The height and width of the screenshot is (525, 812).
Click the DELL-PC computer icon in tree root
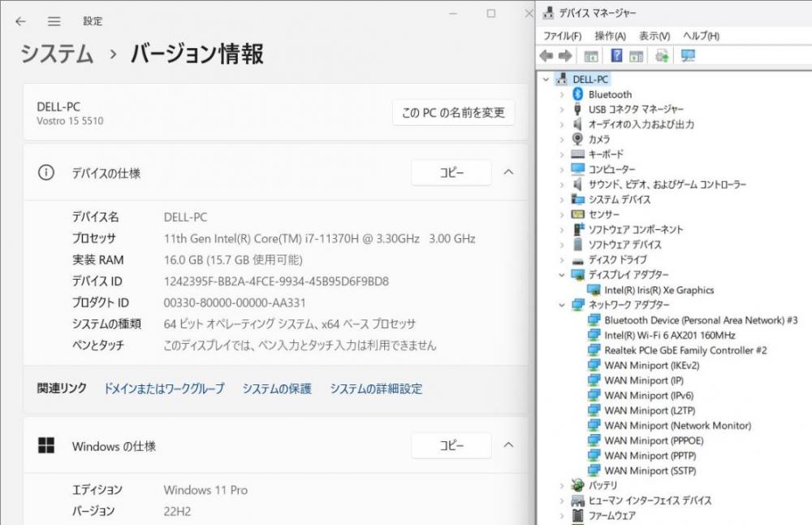coord(562,80)
